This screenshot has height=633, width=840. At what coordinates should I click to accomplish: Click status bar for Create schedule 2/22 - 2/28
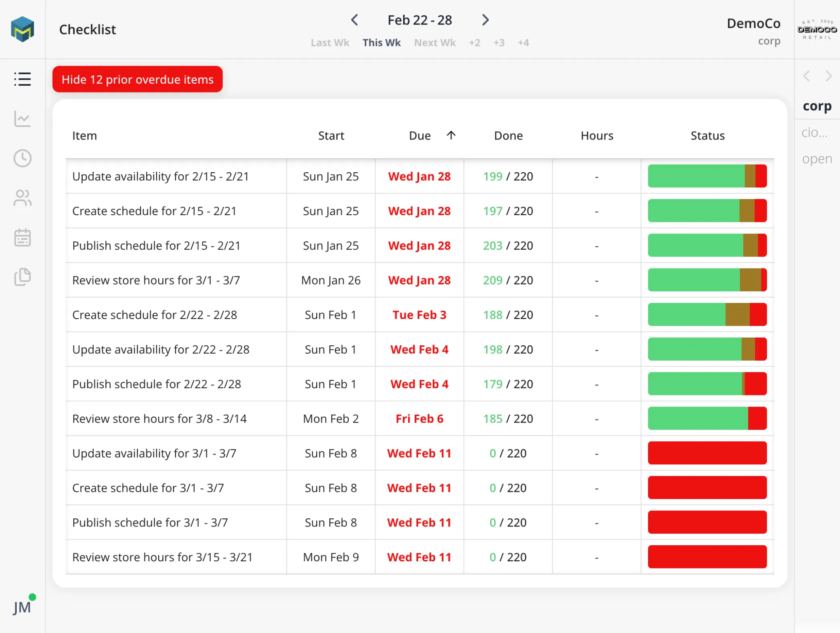coord(707,314)
